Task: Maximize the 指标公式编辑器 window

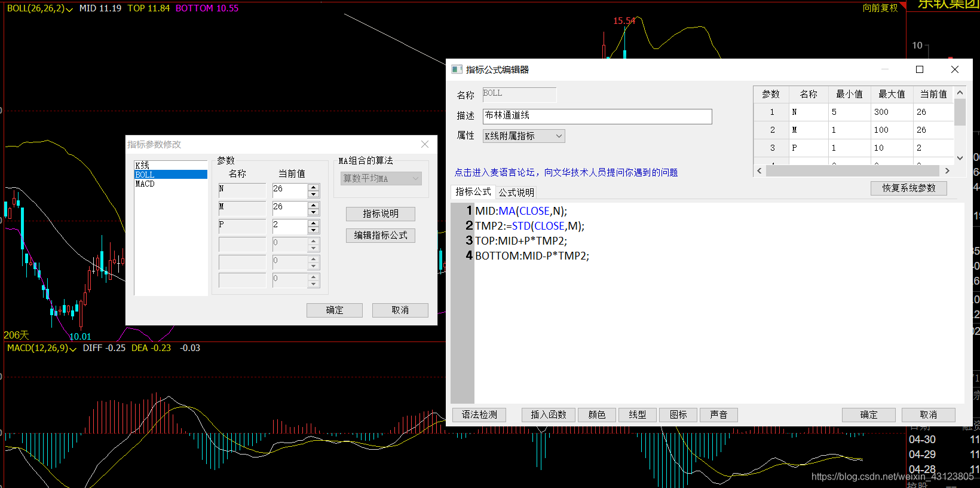Action: click(920, 69)
